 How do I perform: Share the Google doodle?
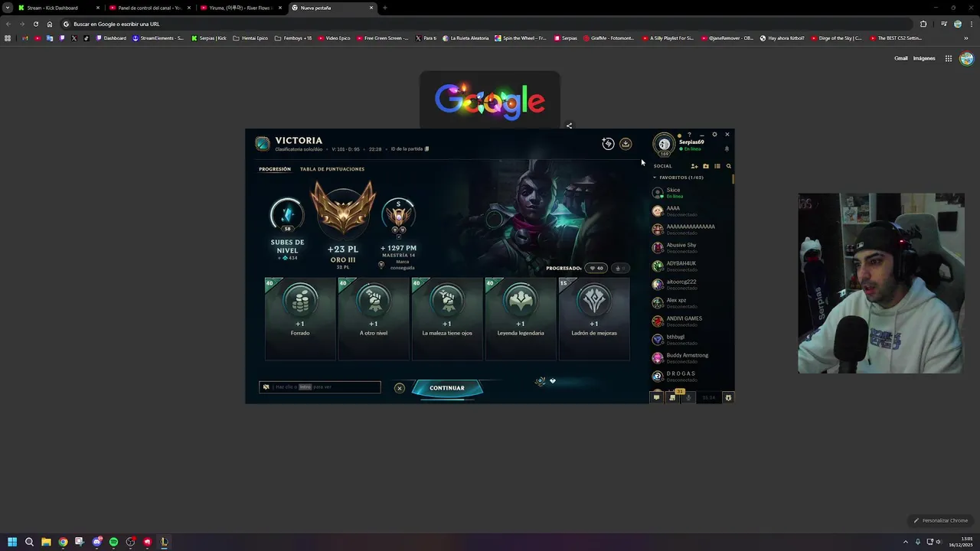tap(569, 126)
